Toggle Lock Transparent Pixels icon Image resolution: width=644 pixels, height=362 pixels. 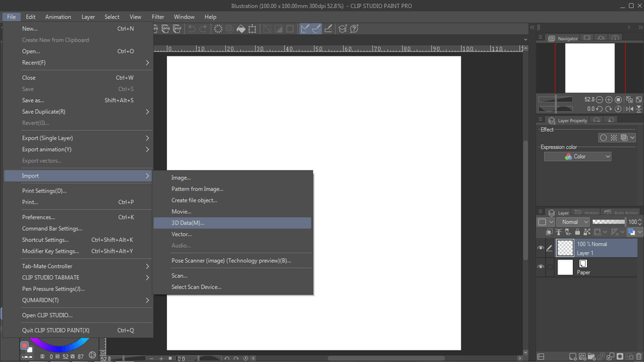pos(587,232)
